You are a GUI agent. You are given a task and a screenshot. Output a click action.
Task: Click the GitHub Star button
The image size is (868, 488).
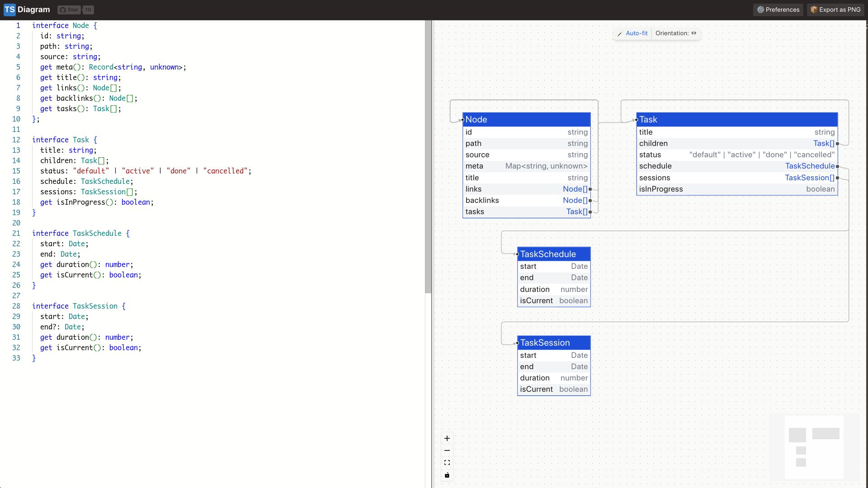coord(69,9)
